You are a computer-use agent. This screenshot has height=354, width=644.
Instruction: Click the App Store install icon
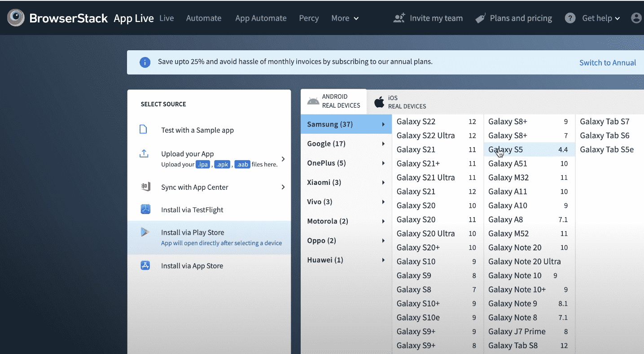tap(145, 266)
